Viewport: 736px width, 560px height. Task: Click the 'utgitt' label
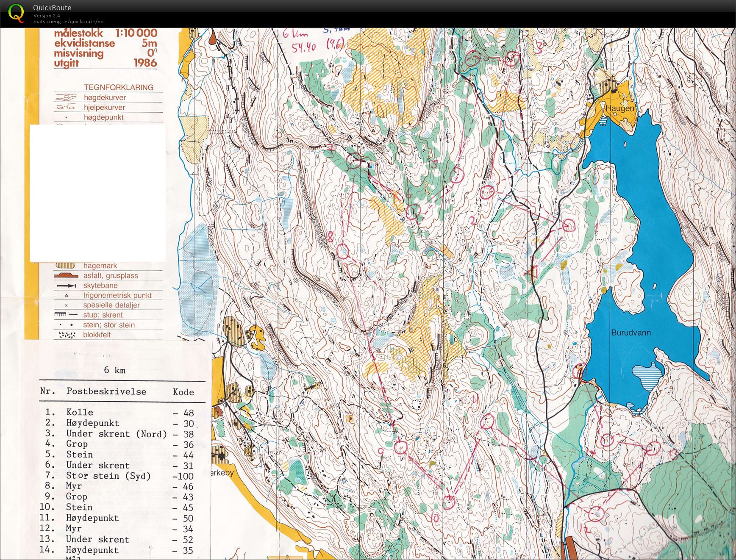point(66,63)
